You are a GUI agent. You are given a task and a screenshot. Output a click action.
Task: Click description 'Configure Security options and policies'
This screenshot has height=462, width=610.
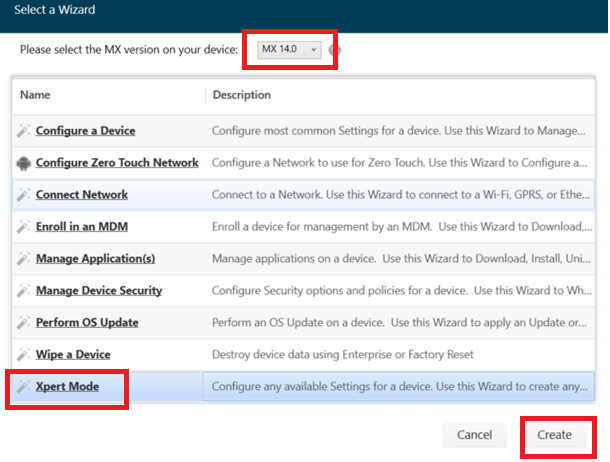[402, 290]
